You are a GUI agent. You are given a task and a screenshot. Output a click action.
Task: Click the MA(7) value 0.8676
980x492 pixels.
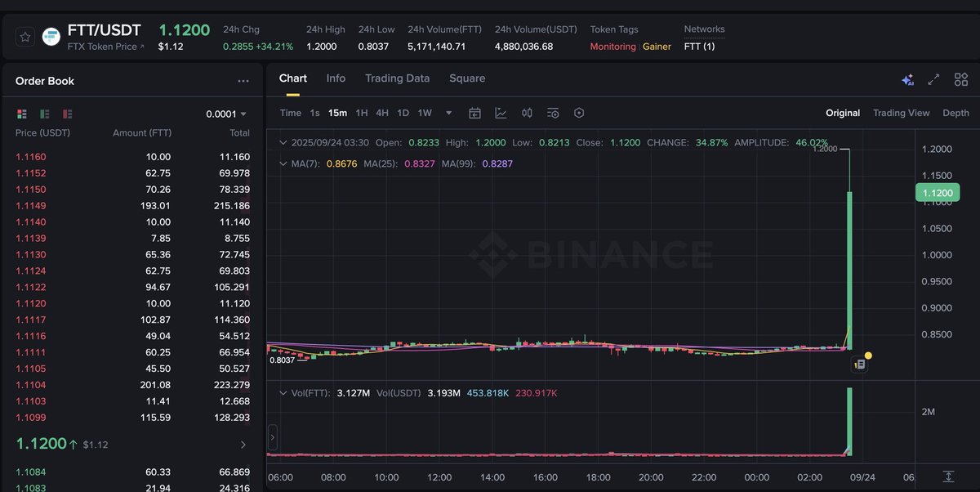(341, 163)
